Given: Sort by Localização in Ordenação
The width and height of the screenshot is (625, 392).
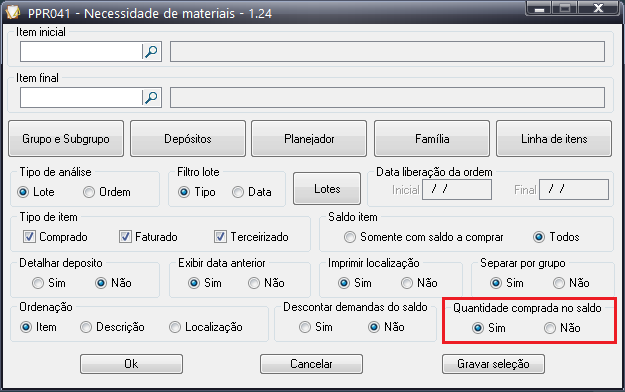Looking at the screenshot, I should (175, 327).
